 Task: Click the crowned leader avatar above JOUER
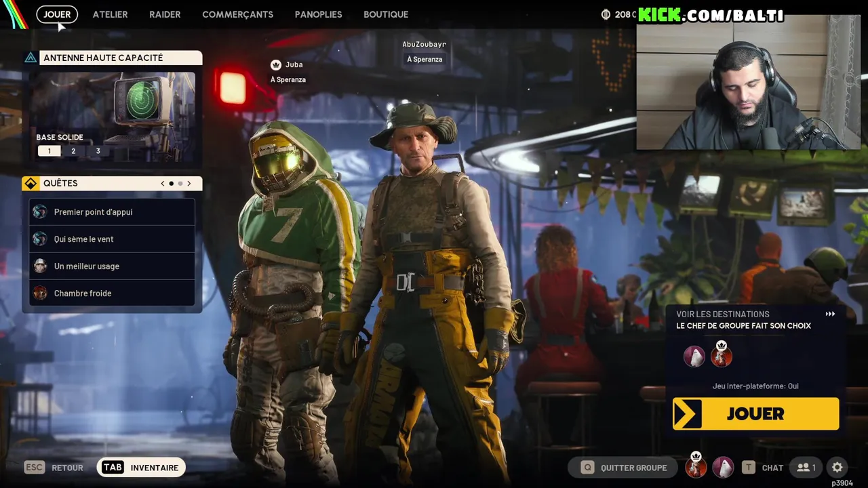(722, 355)
